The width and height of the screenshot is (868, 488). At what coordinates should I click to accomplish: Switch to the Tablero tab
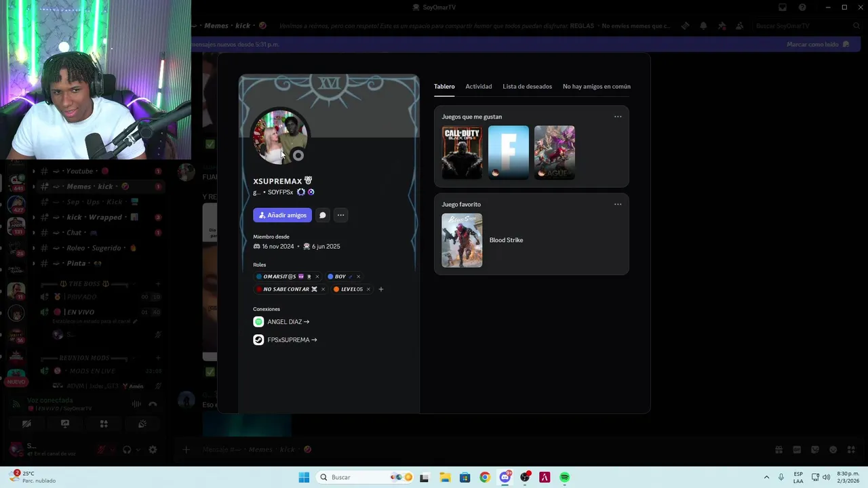(x=444, y=87)
